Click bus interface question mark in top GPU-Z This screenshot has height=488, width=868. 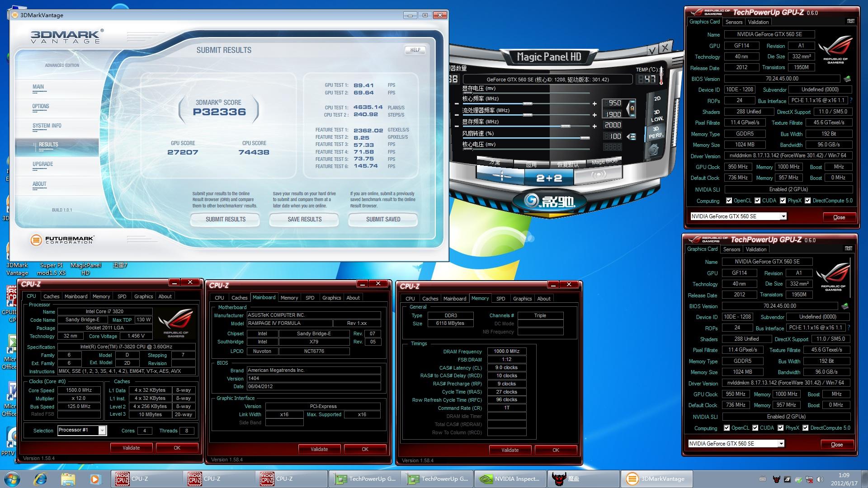coord(851,100)
